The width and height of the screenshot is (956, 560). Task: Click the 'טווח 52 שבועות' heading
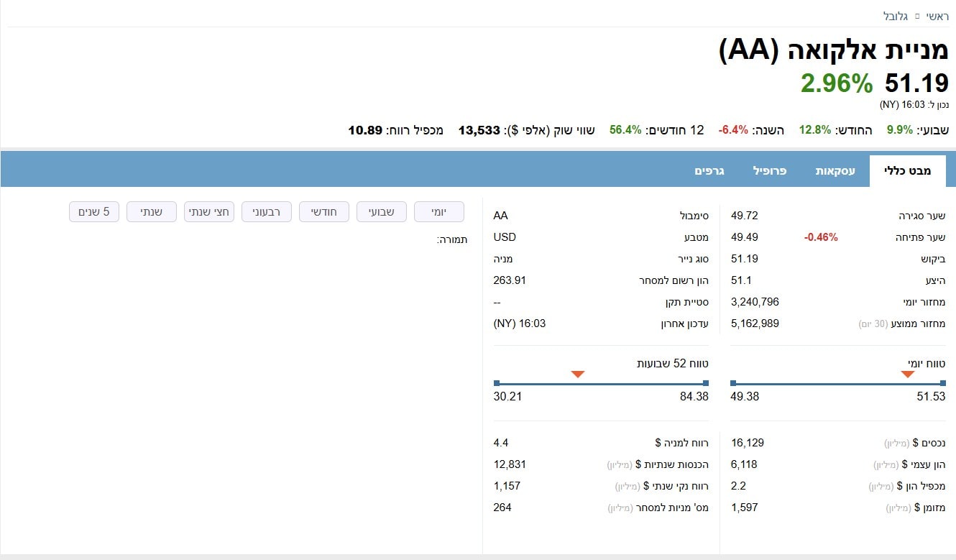(673, 364)
